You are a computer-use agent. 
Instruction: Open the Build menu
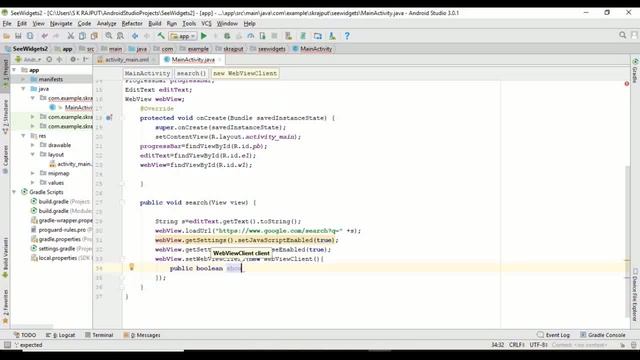[x=155, y=24]
